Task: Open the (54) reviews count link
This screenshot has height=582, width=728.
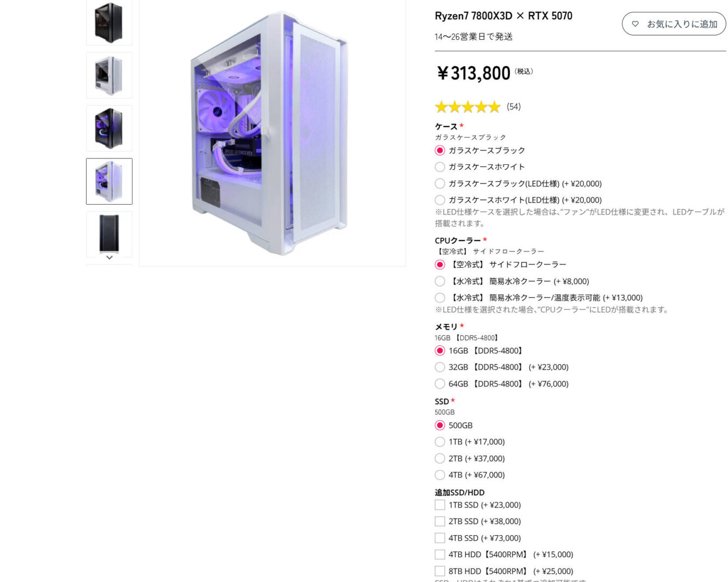Action: [x=514, y=107]
